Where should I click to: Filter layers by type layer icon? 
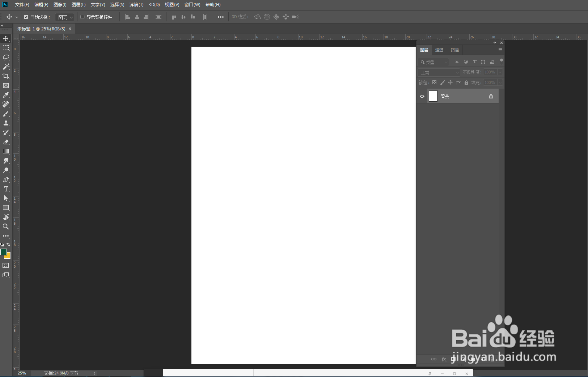pos(475,62)
